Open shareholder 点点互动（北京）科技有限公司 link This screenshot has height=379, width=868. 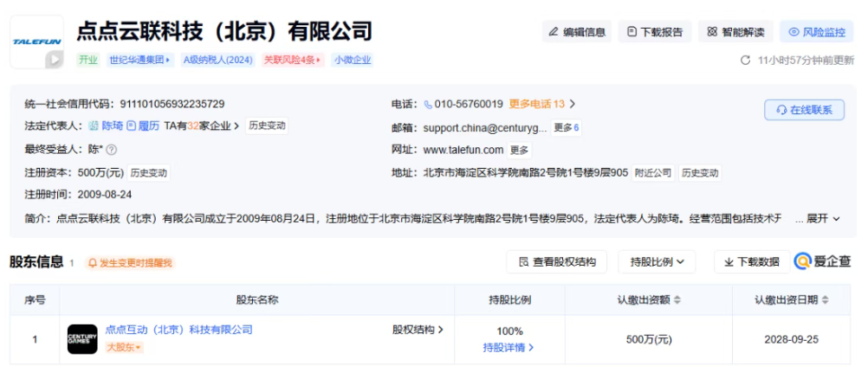(178, 330)
